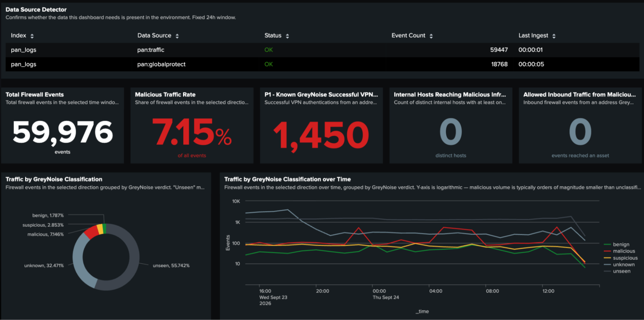Select the benign slice label 1.787%

coord(48,215)
